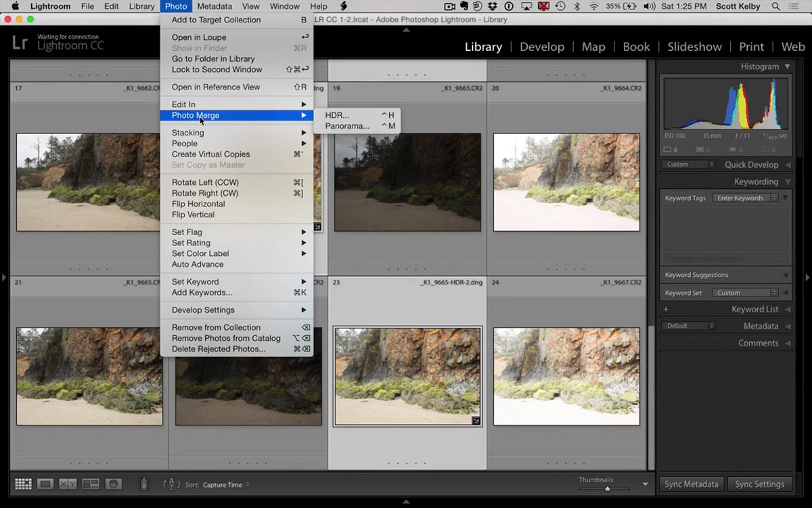Image resolution: width=812 pixels, height=508 pixels.
Task: Expand the Keyword List panel
Action: pyautogui.click(x=788, y=310)
